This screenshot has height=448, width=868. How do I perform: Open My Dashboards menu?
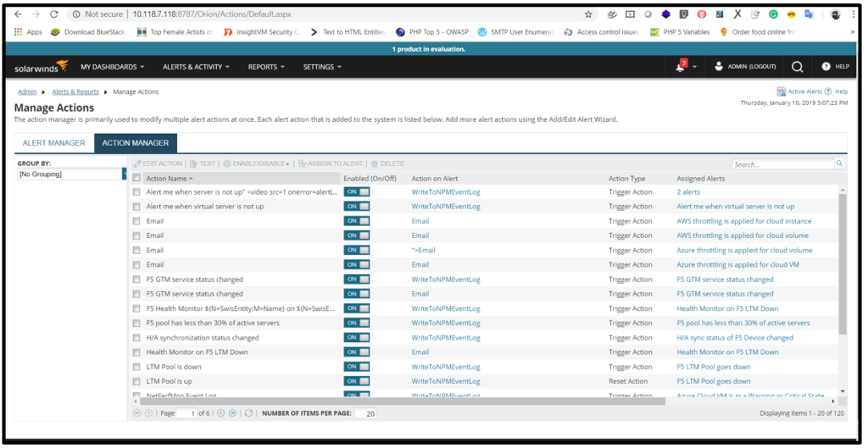click(113, 67)
